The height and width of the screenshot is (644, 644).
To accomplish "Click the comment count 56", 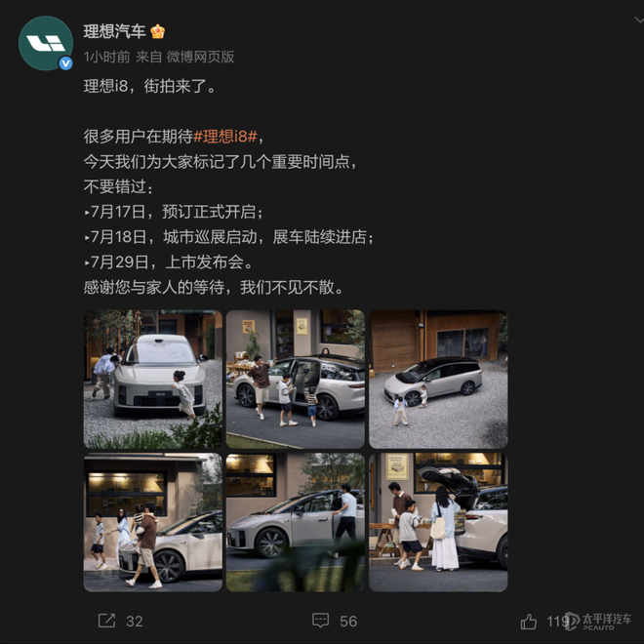I will tap(348, 621).
